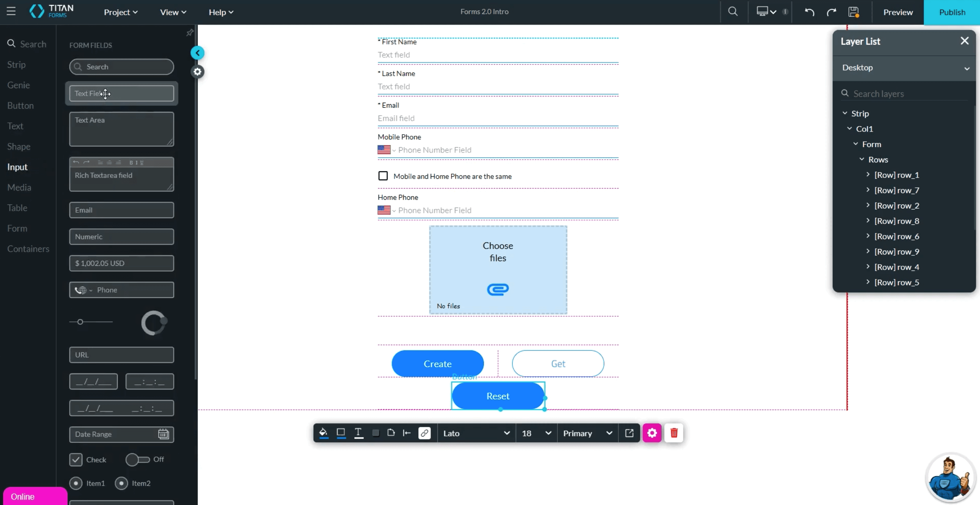Open the pink gear settings icon
Screen dimensions: 980x505
tap(652, 433)
